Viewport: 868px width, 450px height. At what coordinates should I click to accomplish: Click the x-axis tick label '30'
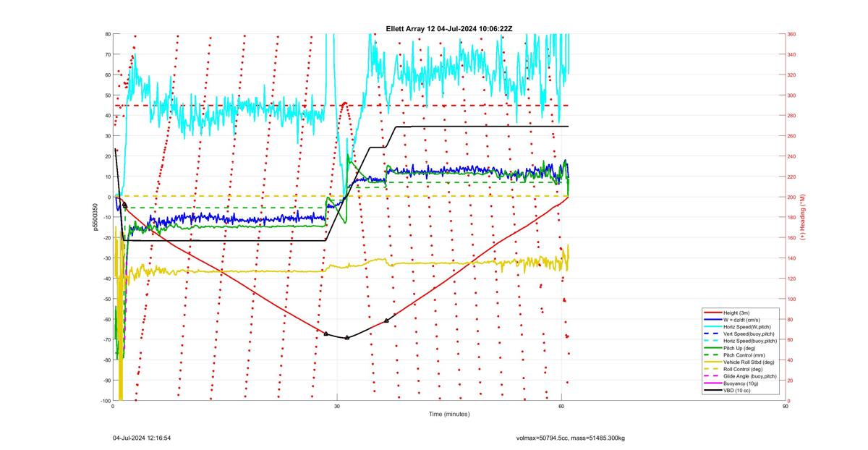pyautogui.click(x=337, y=407)
